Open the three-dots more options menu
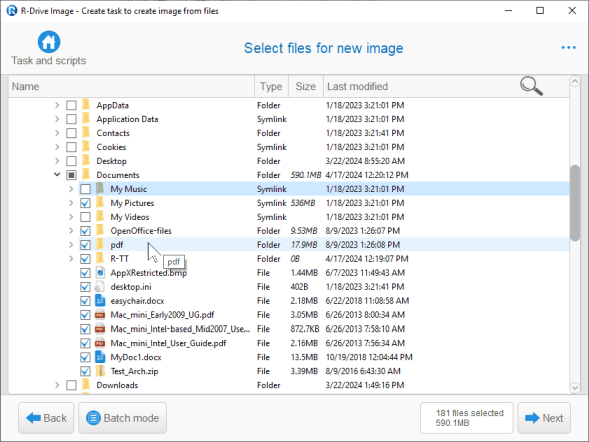The image size is (589, 442). tap(568, 48)
